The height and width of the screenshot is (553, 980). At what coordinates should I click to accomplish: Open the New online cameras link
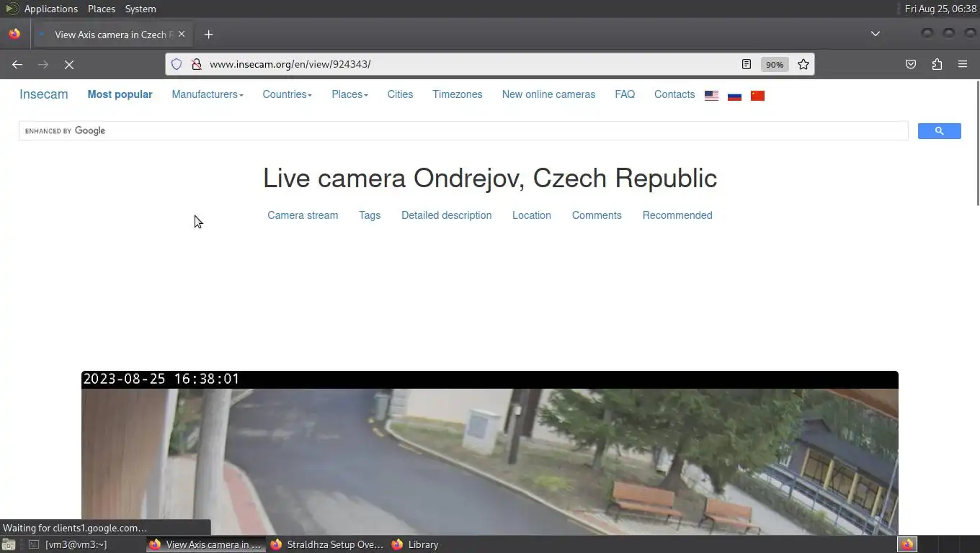point(548,94)
